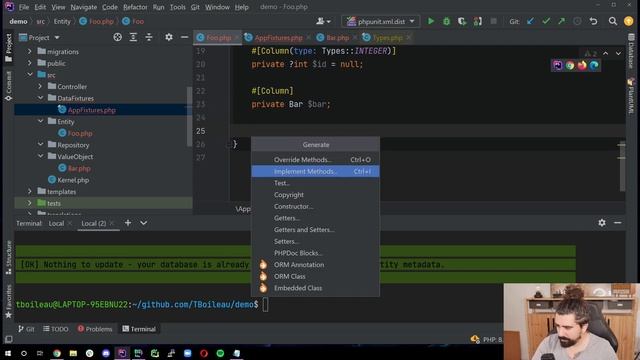Start debugging with the bug icon

click(x=446, y=21)
